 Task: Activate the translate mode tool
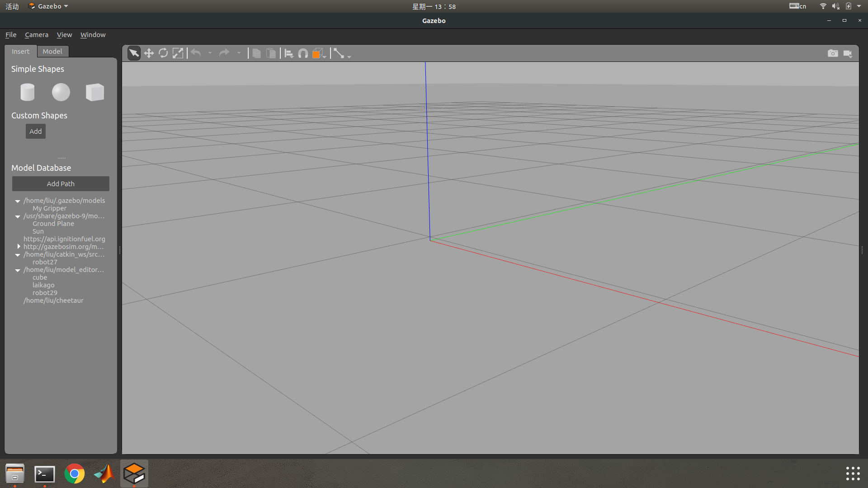(x=149, y=53)
